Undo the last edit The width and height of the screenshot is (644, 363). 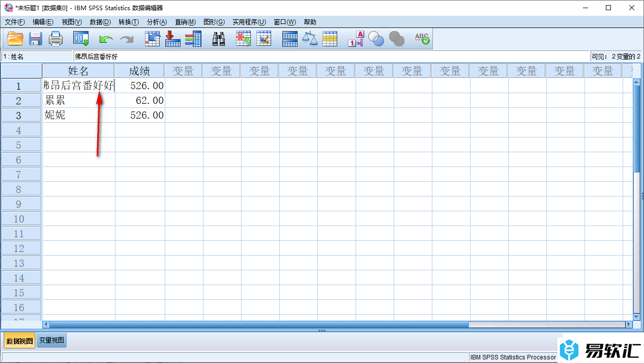click(106, 39)
